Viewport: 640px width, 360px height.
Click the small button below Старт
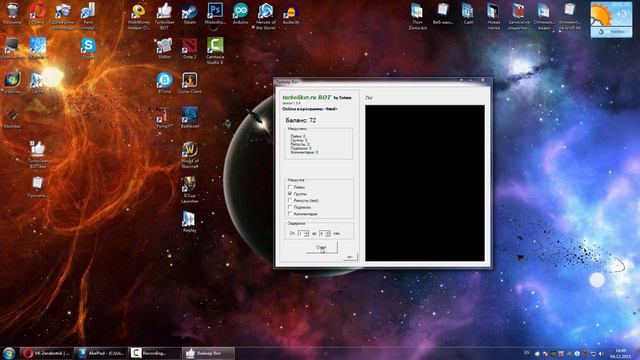350,257
